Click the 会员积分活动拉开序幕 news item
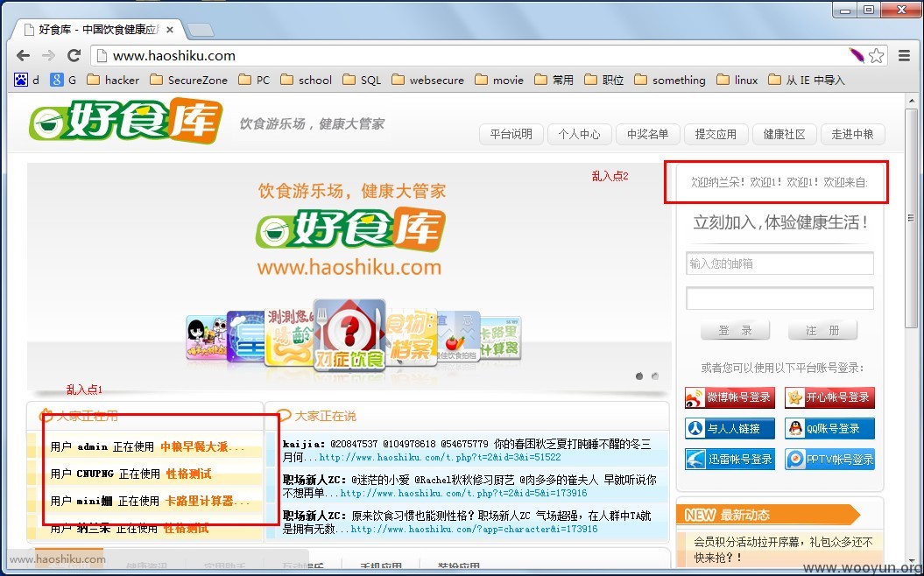 point(783,549)
